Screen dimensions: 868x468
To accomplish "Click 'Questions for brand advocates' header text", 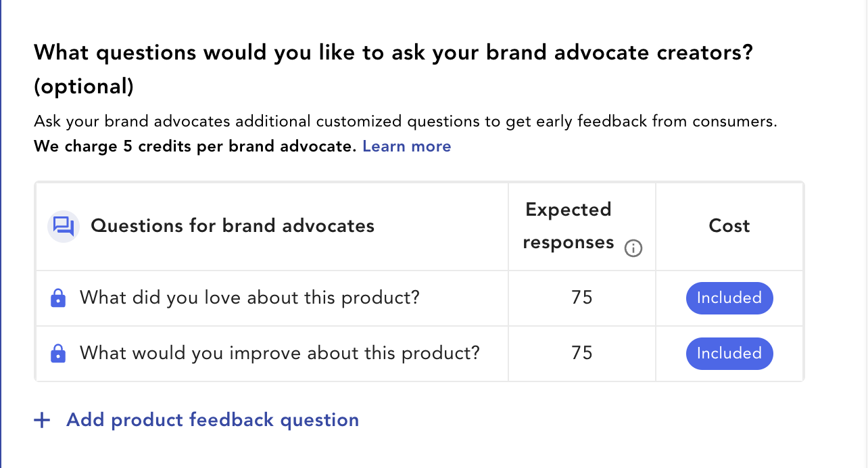I will 233,226.
